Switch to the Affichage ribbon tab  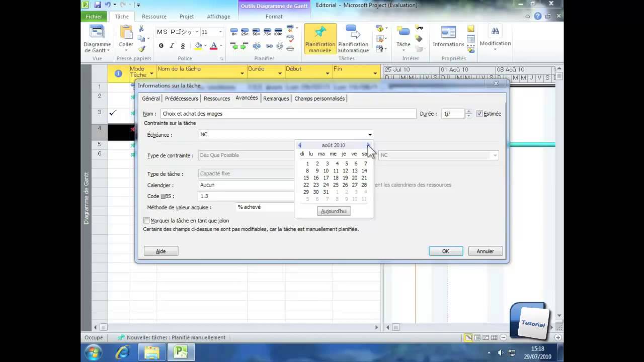218,17
